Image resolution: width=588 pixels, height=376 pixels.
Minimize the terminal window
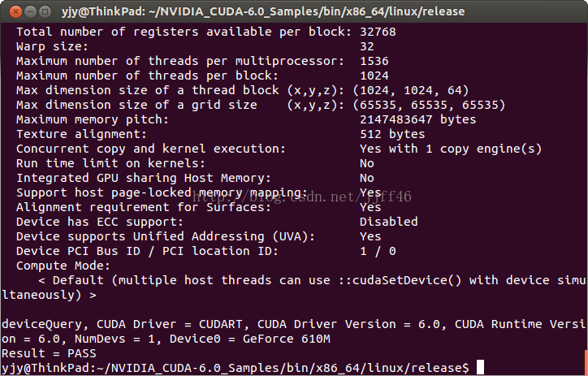[x=30, y=11]
